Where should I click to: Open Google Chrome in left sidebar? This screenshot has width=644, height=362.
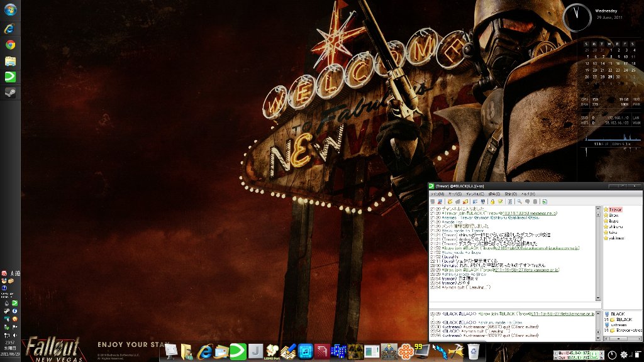point(10,45)
